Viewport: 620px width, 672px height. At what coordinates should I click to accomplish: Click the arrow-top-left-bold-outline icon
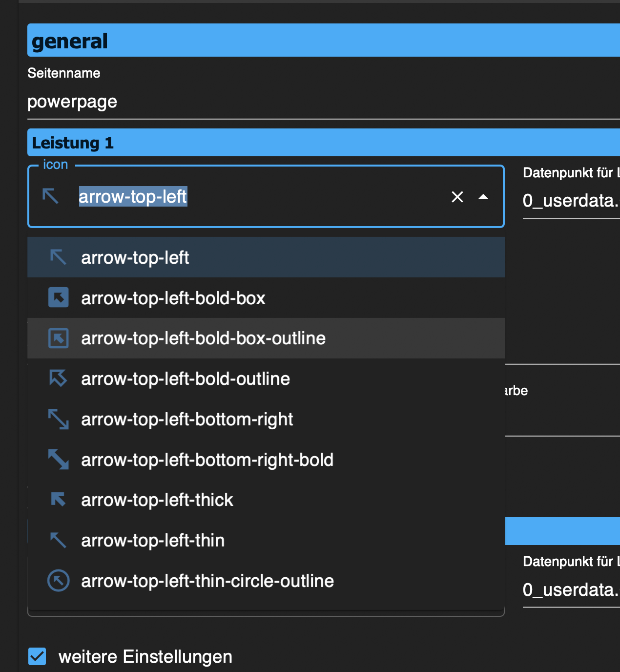pyautogui.click(x=59, y=378)
